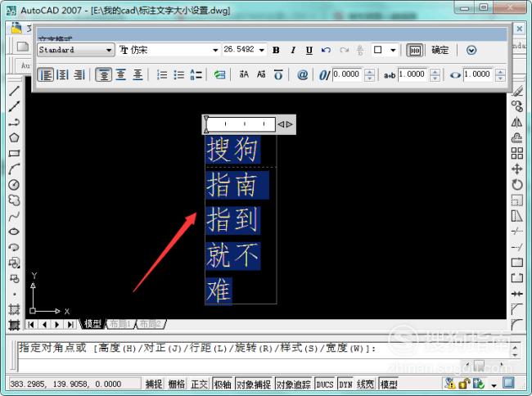Toggle 对象捕捉 object snap
This screenshot has height=396, width=532.
(x=254, y=384)
